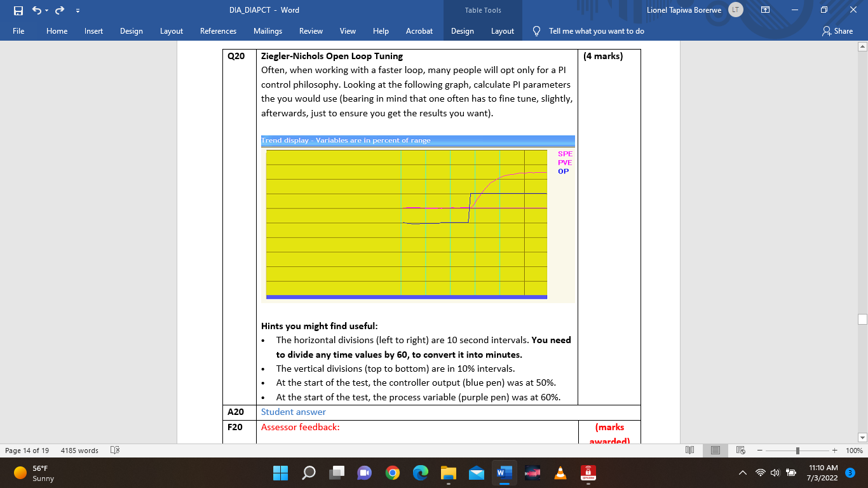Screen dimensions: 868x488
Task: Open the Review tab
Action: pos(311,30)
